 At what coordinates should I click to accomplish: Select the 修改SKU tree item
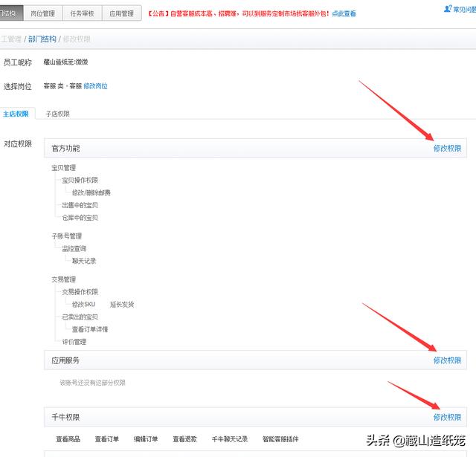coord(84,304)
